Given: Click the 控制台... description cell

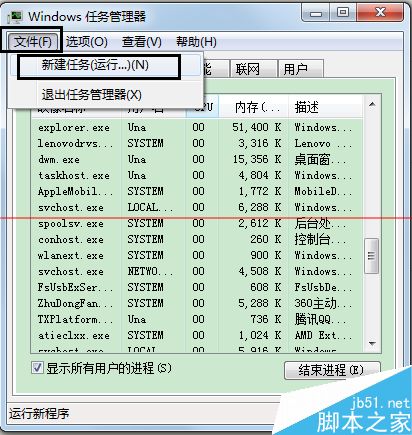Looking at the screenshot, I should (320, 240).
